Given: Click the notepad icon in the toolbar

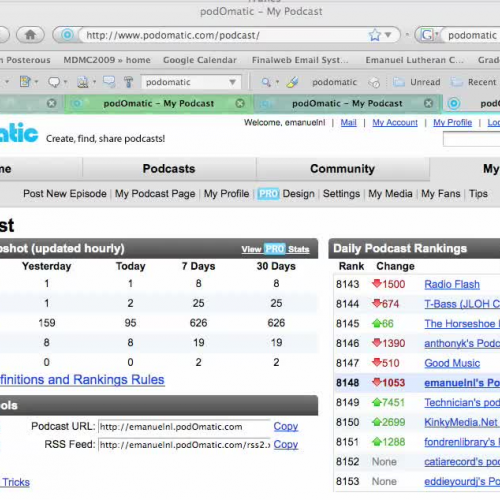Looking at the screenshot, I should [x=25, y=82].
